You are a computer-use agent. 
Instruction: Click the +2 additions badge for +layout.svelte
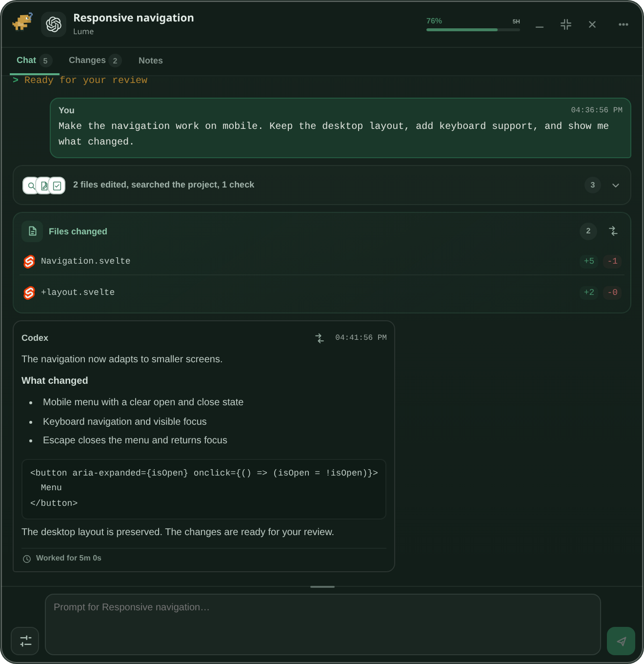(589, 292)
